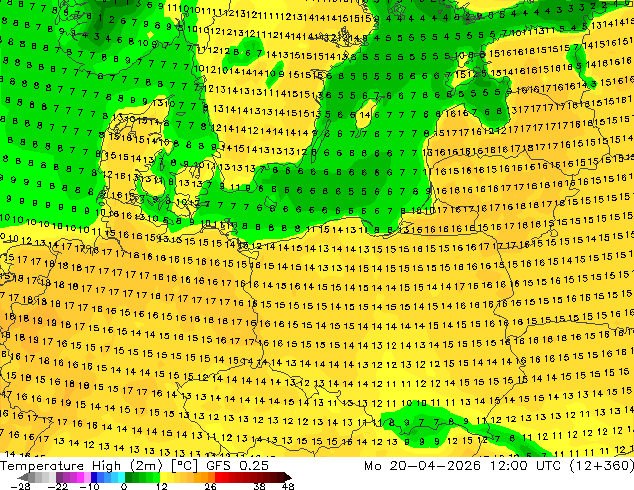
Task: Click the temperature color scale bar
Action: coord(154,478)
